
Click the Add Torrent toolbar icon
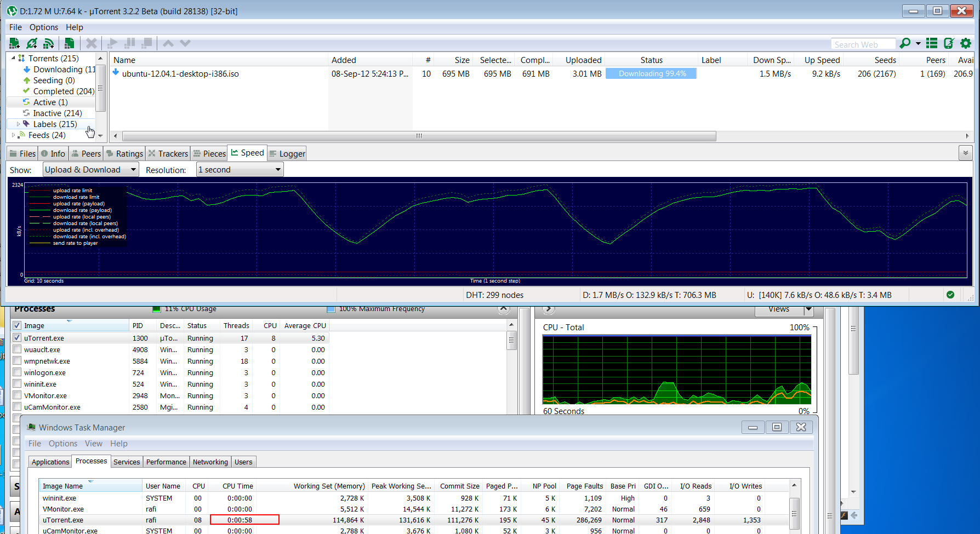click(x=15, y=43)
